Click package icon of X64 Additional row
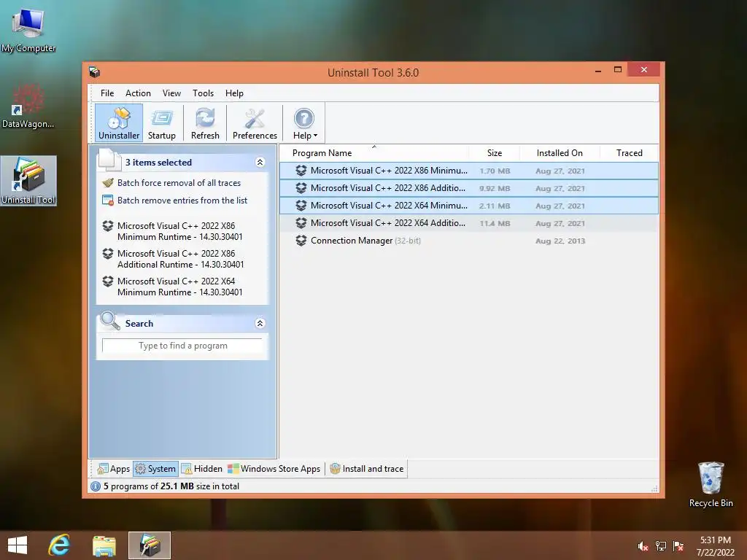Image resolution: width=747 pixels, height=560 pixels. [301, 223]
